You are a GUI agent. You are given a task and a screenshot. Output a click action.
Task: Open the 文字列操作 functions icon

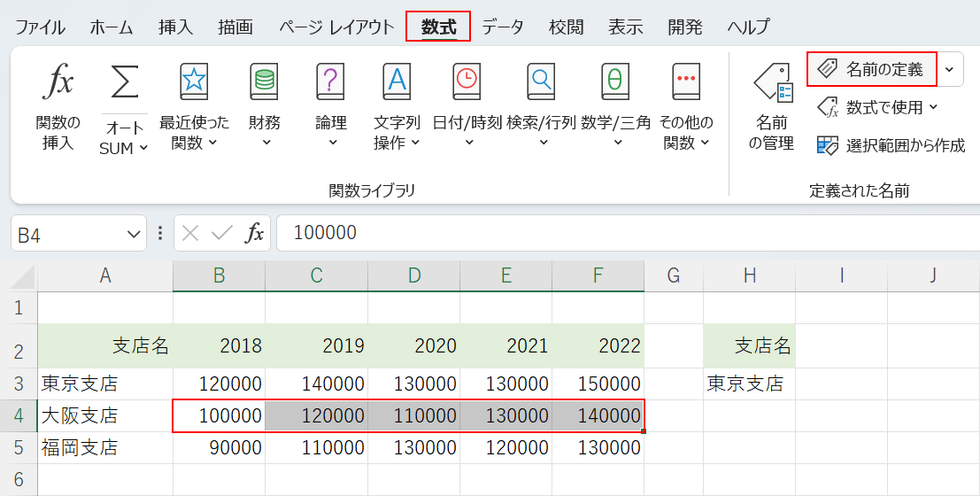click(x=396, y=84)
